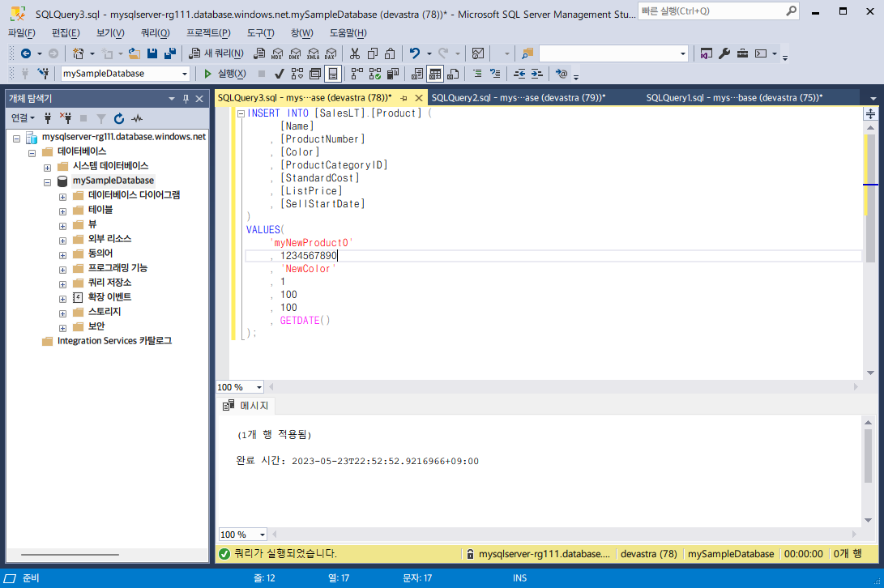884x588 pixels.
Task: Collapse the mySampleDatabase node
Action: pyautogui.click(x=47, y=183)
